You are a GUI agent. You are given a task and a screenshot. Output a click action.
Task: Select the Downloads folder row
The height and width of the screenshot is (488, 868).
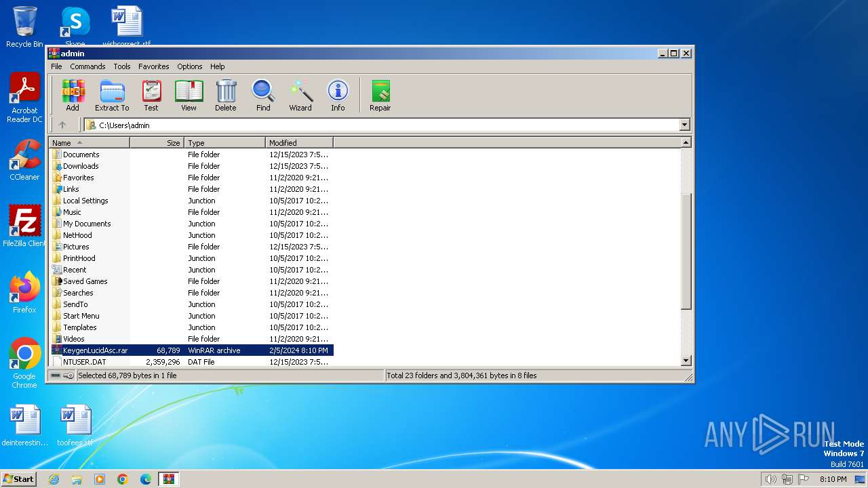[x=191, y=166]
